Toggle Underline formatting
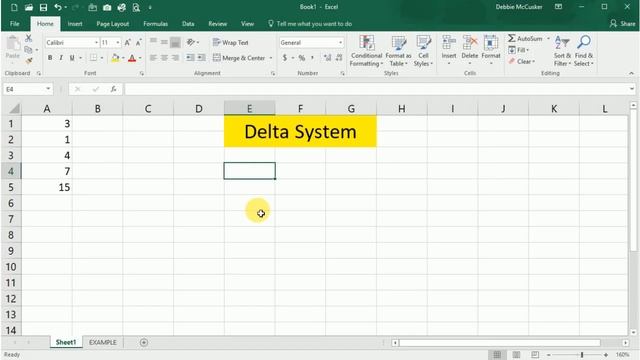The height and width of the screenshot is (360, 640). (x=72, y=58)
